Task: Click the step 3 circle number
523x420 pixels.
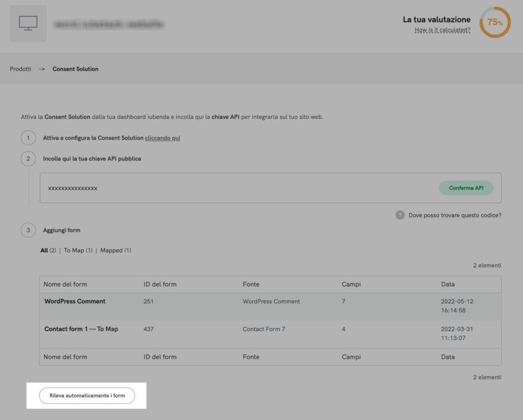Action: [x=29, y=230]
